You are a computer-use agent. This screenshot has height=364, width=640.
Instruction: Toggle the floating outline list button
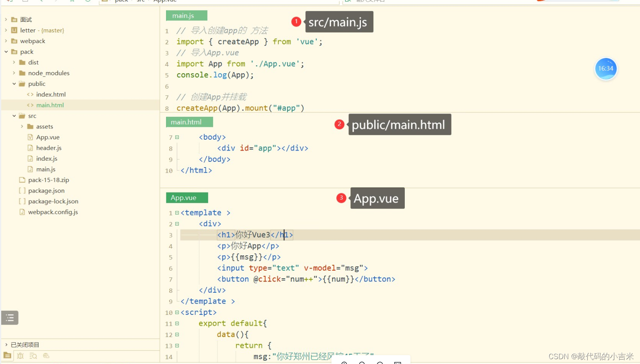10,318
